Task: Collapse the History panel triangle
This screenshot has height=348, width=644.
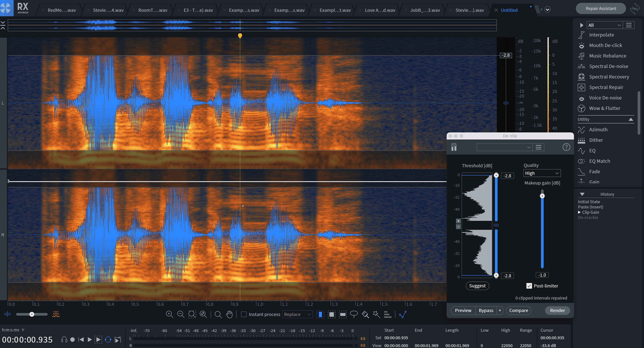Action: pos(582,194)
